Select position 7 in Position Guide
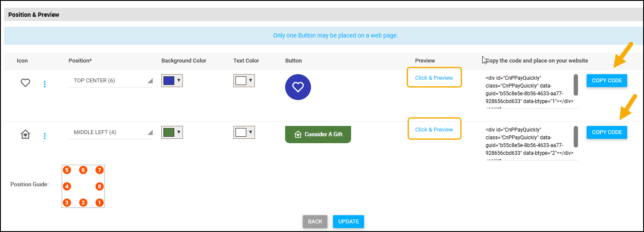Screen dimensions: 644x232 click(x=100, y=170)
